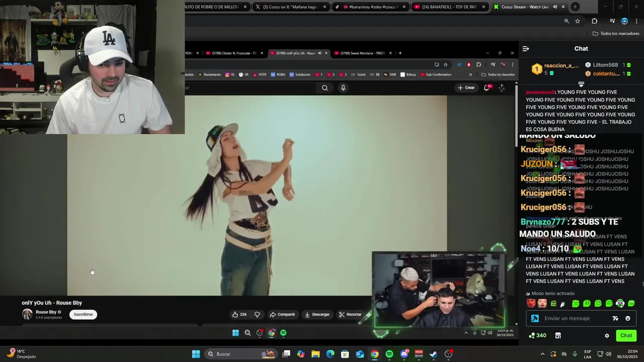
Task: Insert the green headphones emote
Action: [x=620, y=303]
